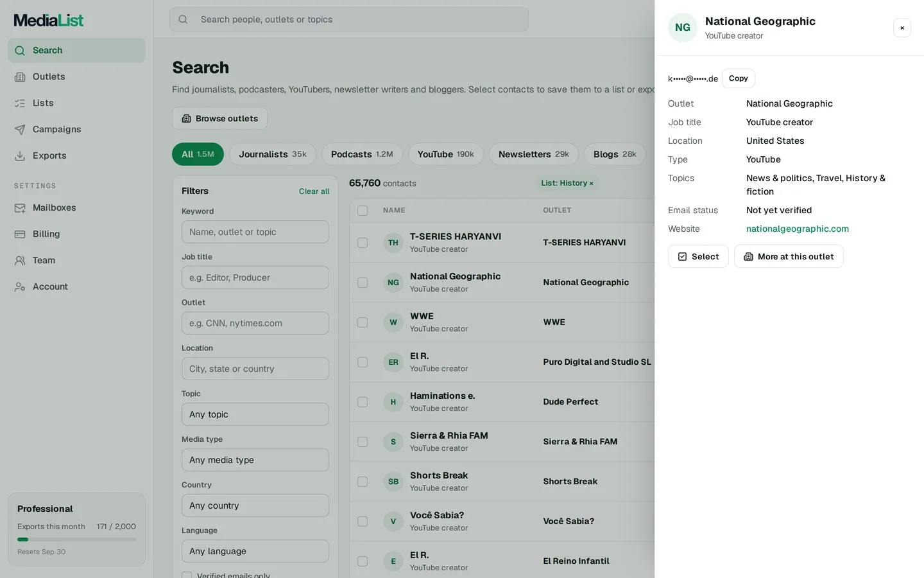Click the search people, outlets or topics field

[x=349, y=19]
